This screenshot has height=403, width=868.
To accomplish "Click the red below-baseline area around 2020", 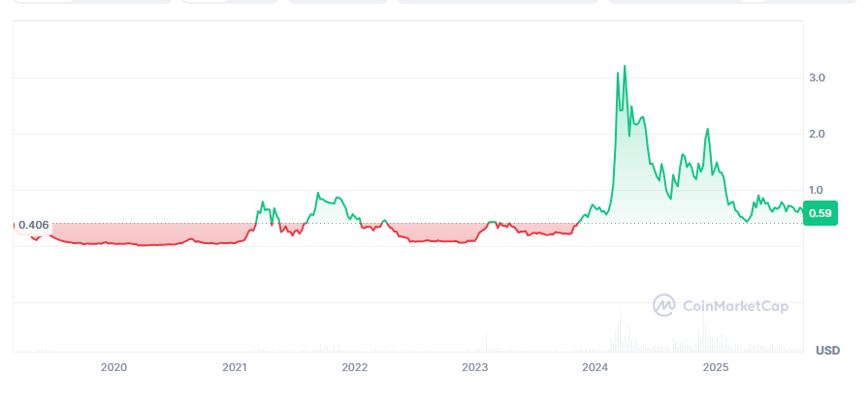I will (116, 233).
